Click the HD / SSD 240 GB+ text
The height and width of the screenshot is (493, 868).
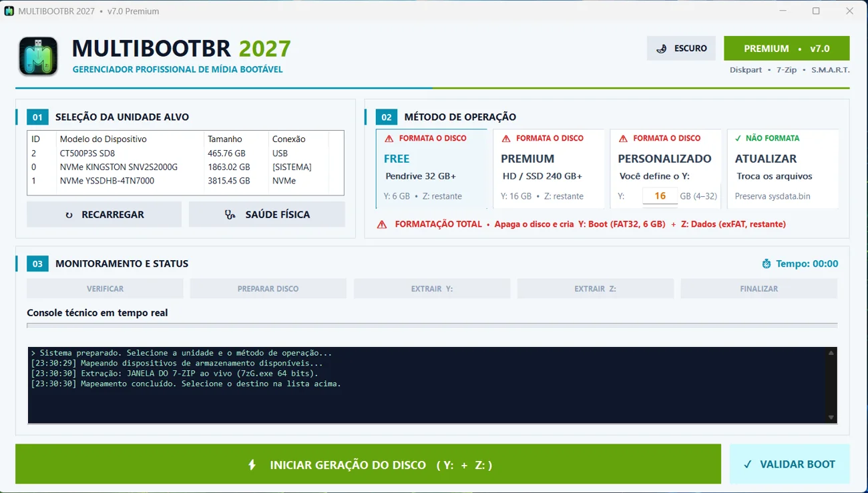pos(542,177)
